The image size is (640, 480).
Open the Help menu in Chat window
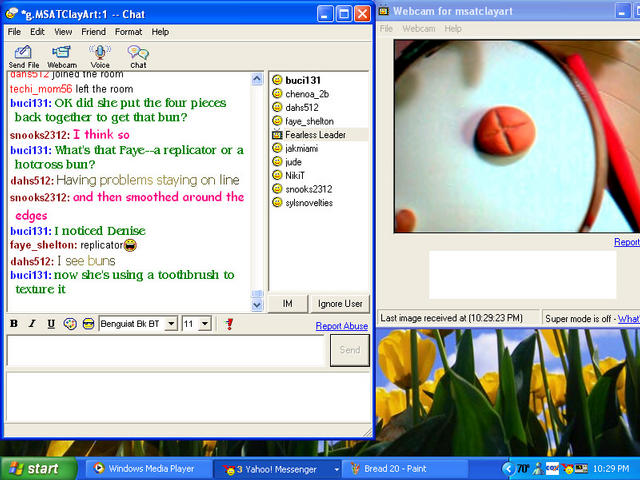160,32
